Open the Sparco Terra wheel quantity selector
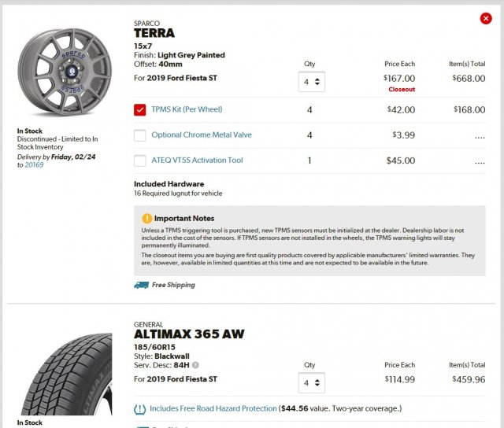 pos(309,81)
